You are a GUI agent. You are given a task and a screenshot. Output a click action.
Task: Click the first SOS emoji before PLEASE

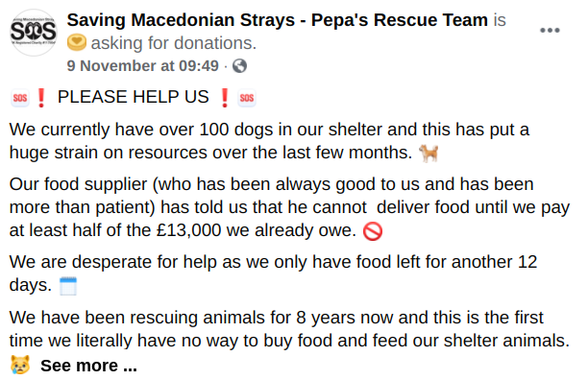[20, 98]
